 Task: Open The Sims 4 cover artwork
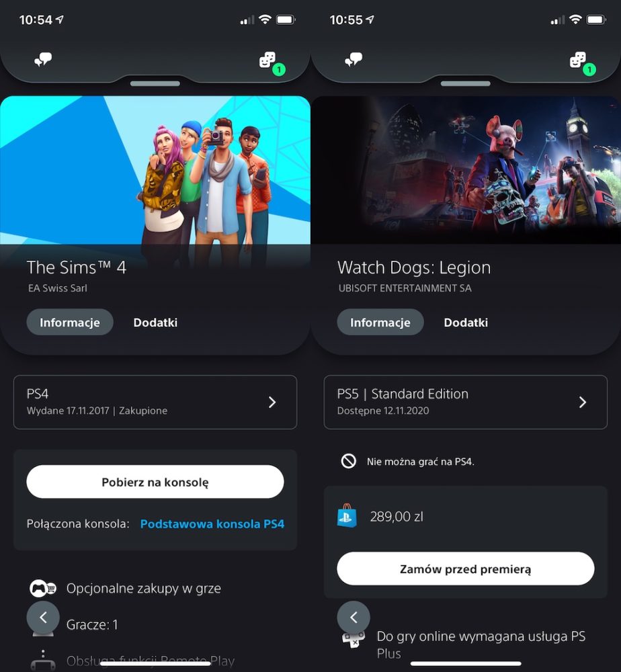coord(155,170)
